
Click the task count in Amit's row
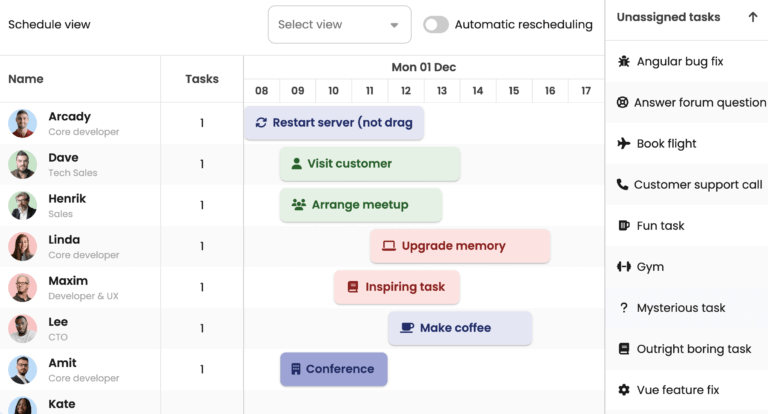pyautogui.click(x=202, y=369)
